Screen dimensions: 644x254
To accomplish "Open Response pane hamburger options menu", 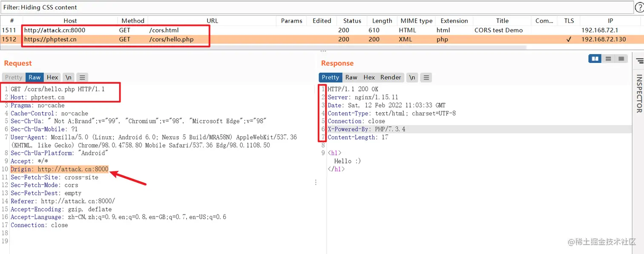I will pos(426,77).
